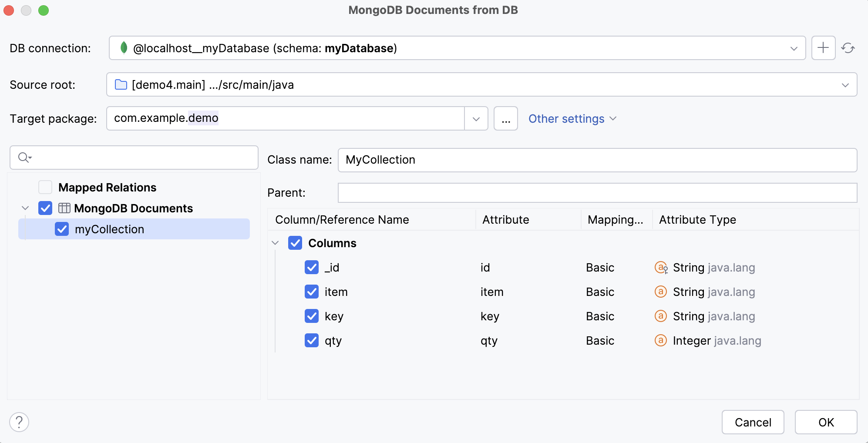Toggle the qty column checkbox
868x443 pixels.
[x=311, y=341]
